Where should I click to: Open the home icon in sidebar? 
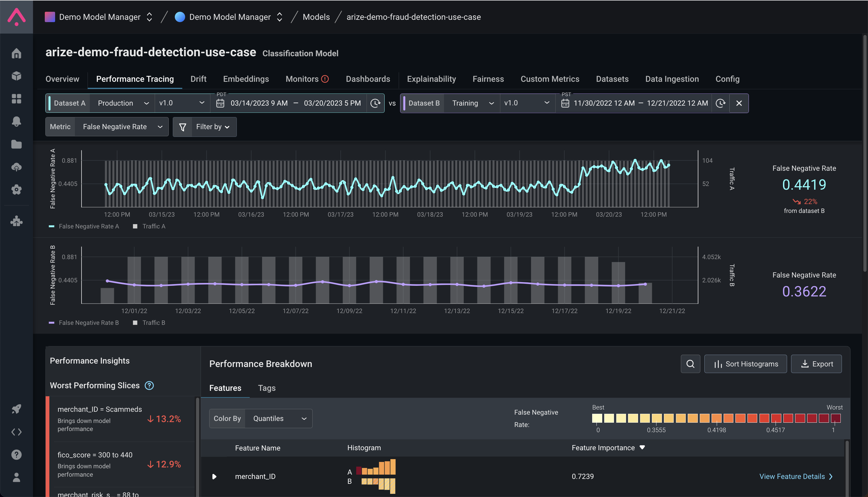(16, 54)
